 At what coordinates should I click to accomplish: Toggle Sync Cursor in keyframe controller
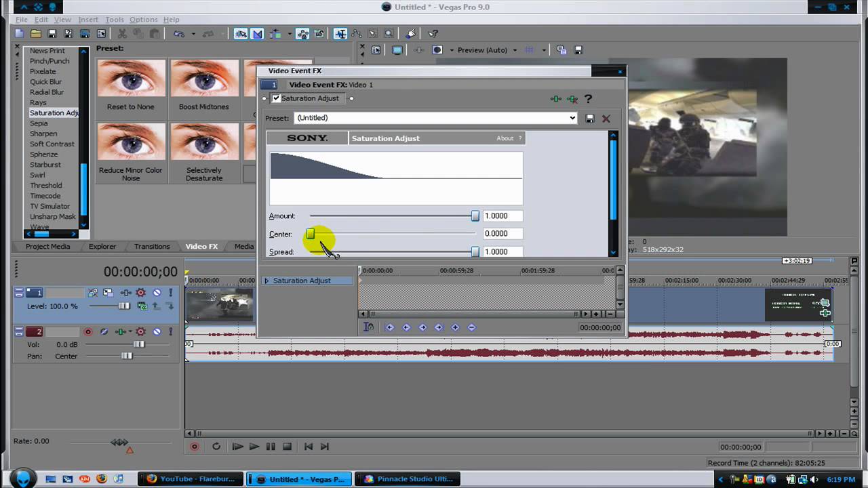(x=368, y=327)
